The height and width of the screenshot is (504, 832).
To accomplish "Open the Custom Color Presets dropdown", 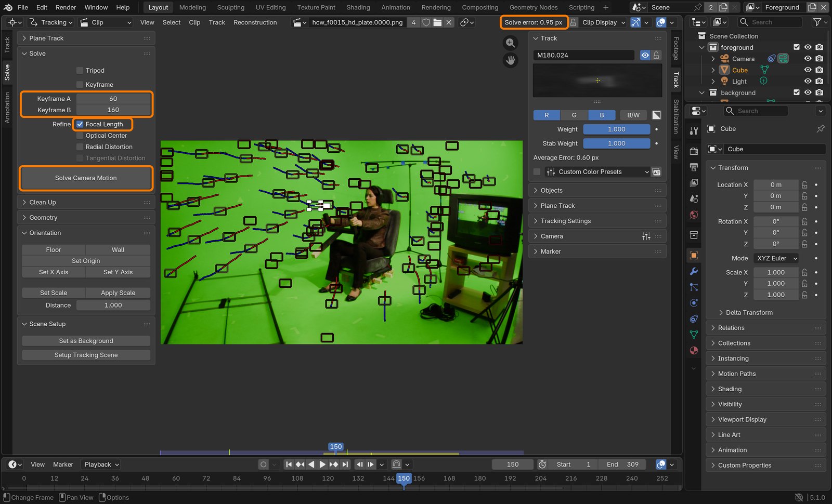I will pyautogui.click(x=597, y=172).
